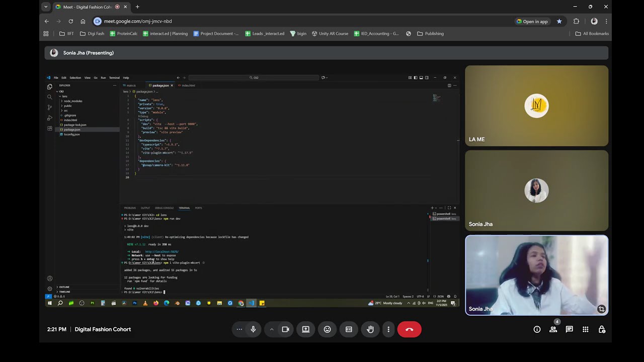Open Chrome home page button
Viewport: 644px width, 362px height.
(x=83, y=21)
